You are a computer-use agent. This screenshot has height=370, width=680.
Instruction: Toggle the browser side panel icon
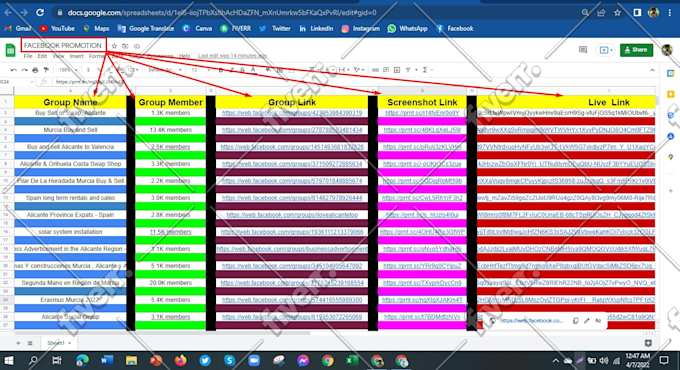tap(637, 13)
